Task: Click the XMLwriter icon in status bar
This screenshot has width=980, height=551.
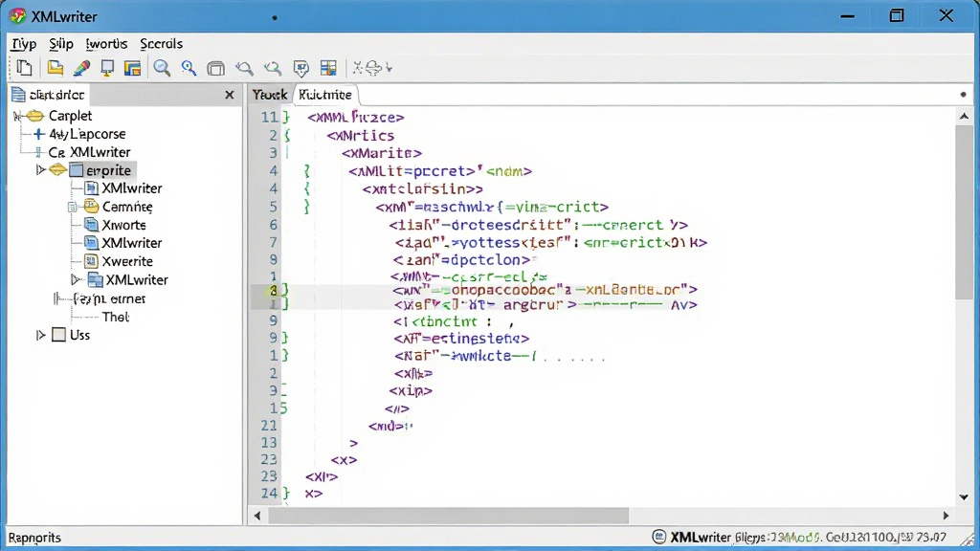Action: (658, 537)
